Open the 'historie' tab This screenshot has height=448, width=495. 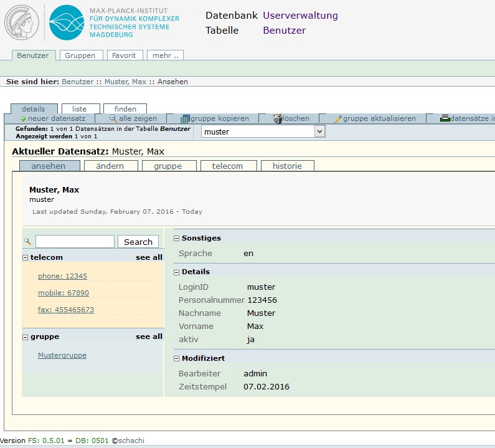[287, 166]
